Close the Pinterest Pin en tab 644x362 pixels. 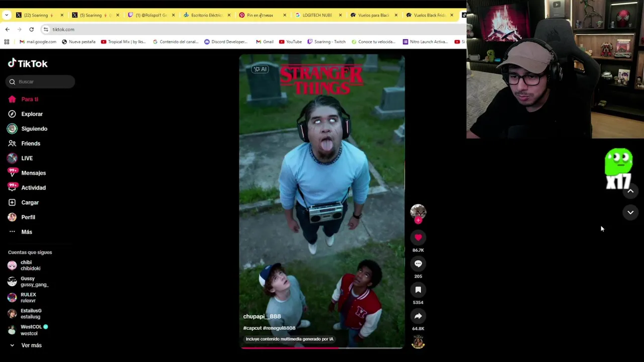(x=284, y=15)
